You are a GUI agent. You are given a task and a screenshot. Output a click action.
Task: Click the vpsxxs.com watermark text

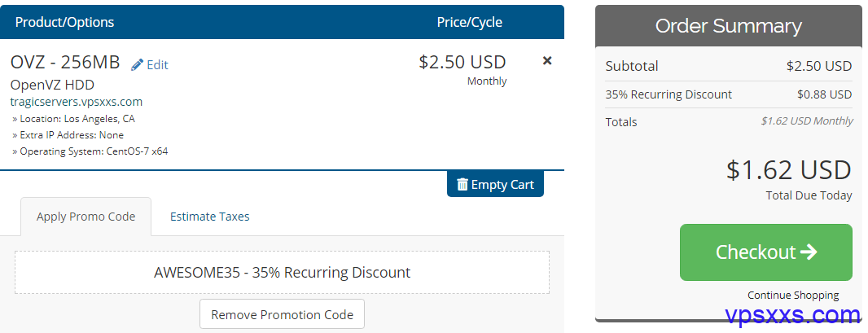pyautogui.click(x=793, y=315)
